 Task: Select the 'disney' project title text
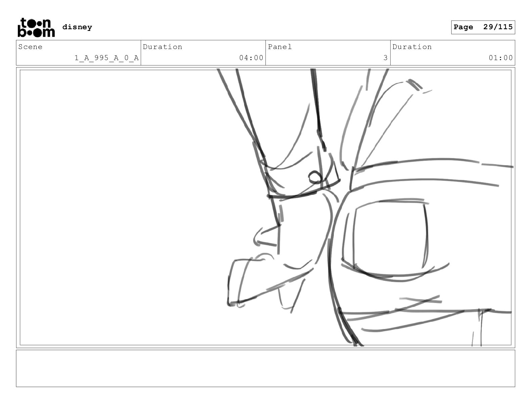[77, 27]
